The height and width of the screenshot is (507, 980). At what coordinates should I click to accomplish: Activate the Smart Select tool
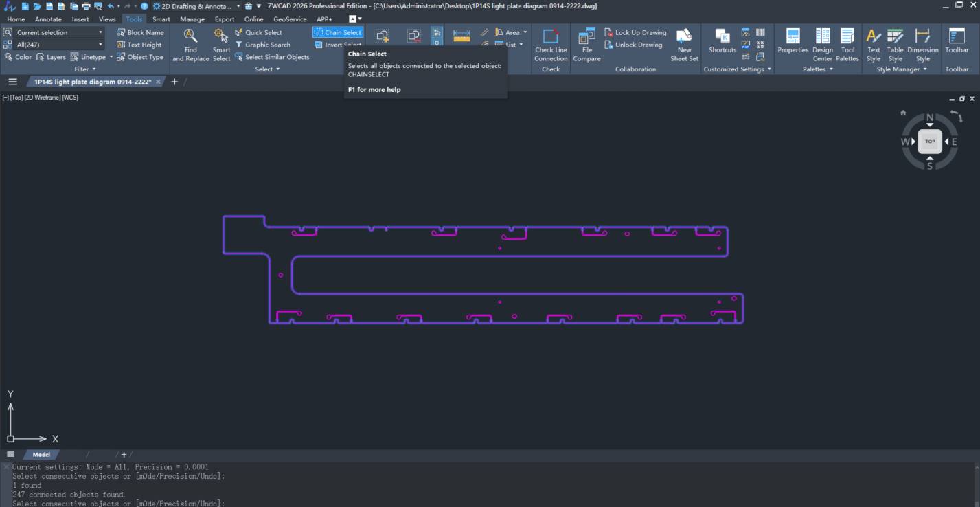[x=221, y=45]
